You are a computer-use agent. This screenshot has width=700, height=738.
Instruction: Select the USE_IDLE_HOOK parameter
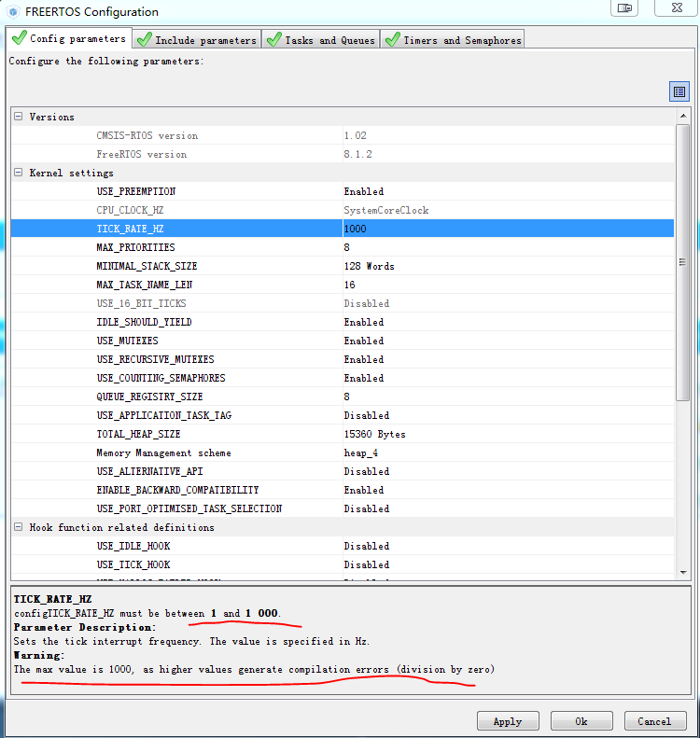[x=133, y=546]
